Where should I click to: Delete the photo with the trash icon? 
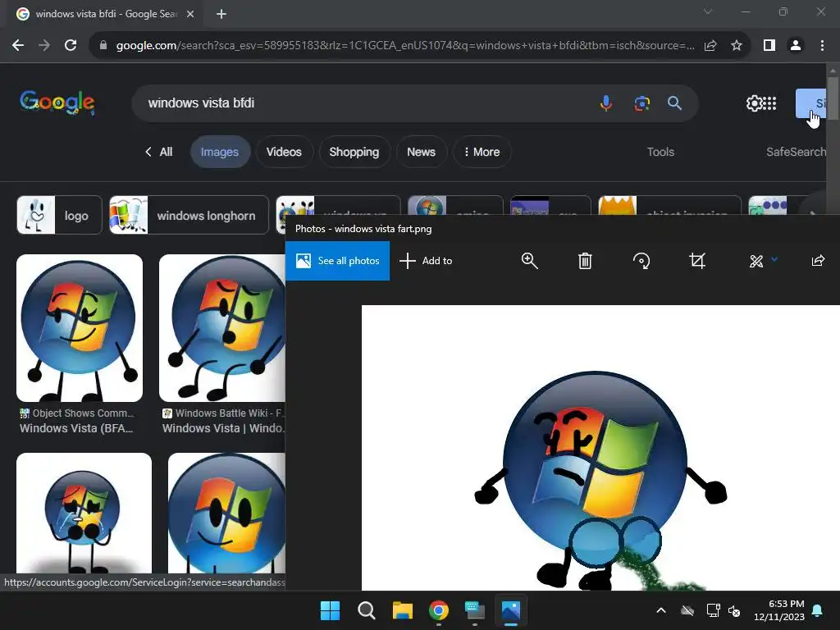(585, 261)
